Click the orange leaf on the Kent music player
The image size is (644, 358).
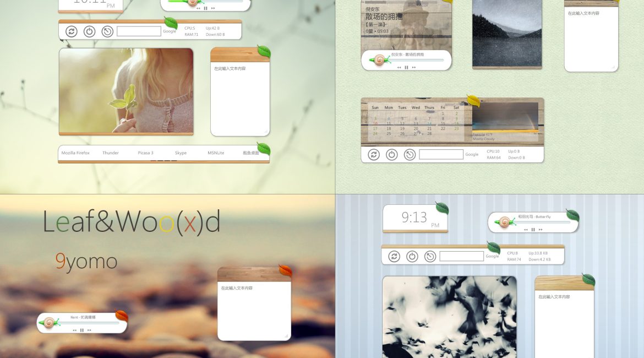click(x=121, y=316)
